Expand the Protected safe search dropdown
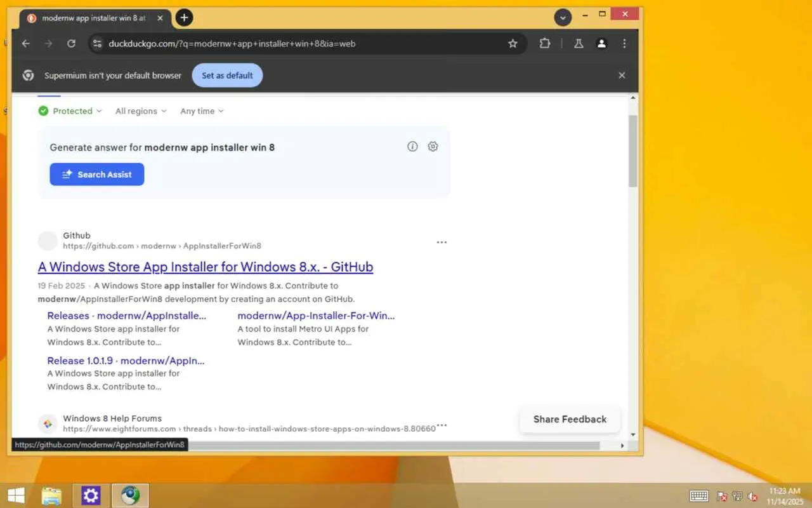 [70, 111]
